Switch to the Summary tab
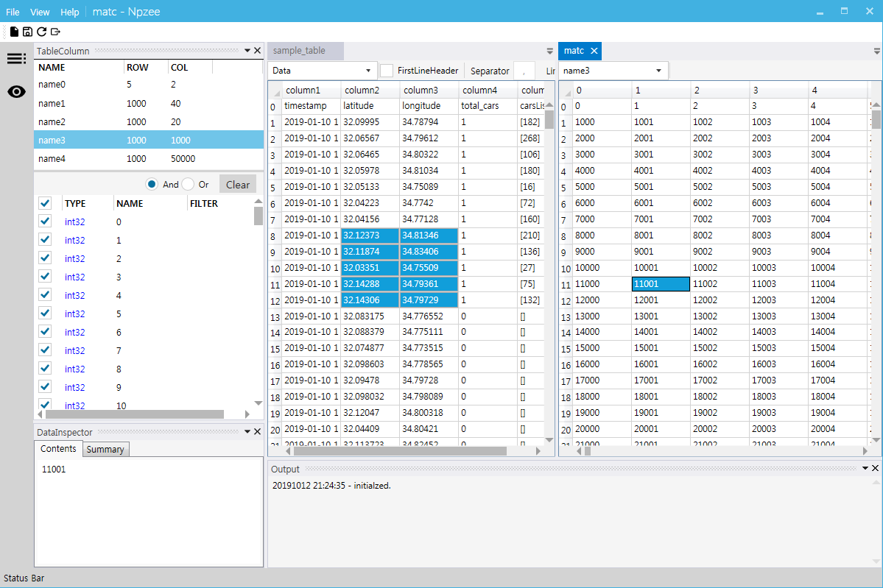Screen dimensions: 883x588 click(x=105, y=449)
